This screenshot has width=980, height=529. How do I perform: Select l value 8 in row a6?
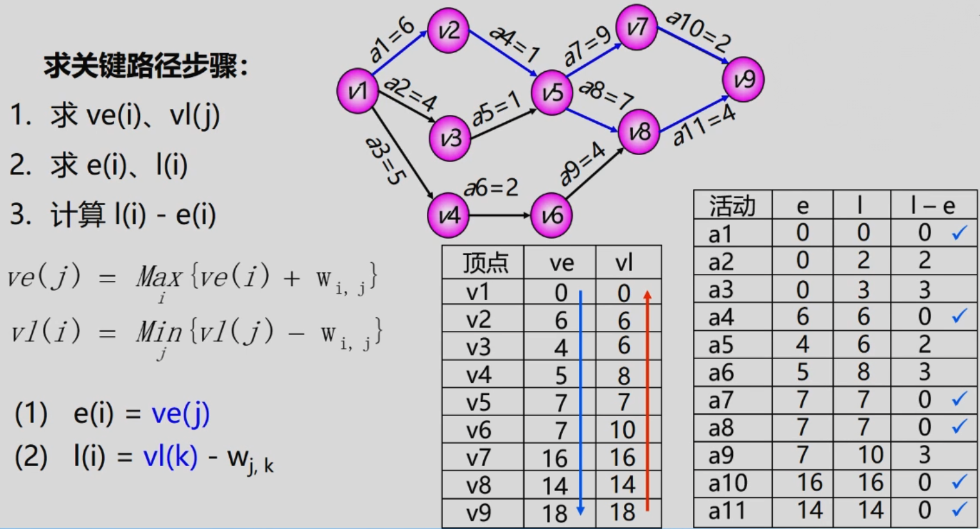click(x=864, y=372)
